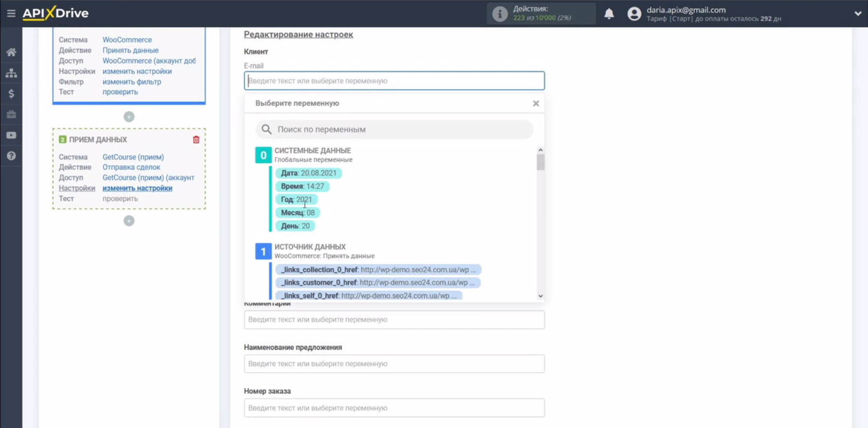This screenshot has width=868, height=428.
Task: Open the briefcase sidebar icon
Action: 11,114
